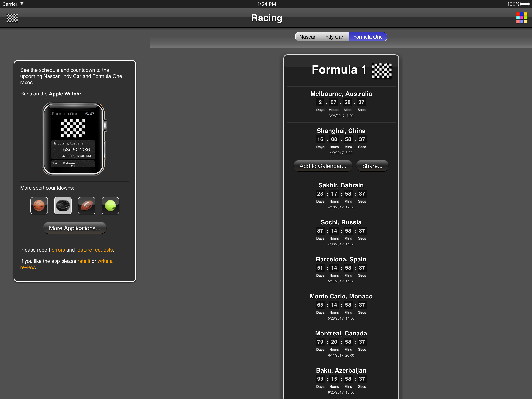The height and width of the screenshot is (399, 532).
Task: Tap the 93 days counter for Baku
Action: 320,379
